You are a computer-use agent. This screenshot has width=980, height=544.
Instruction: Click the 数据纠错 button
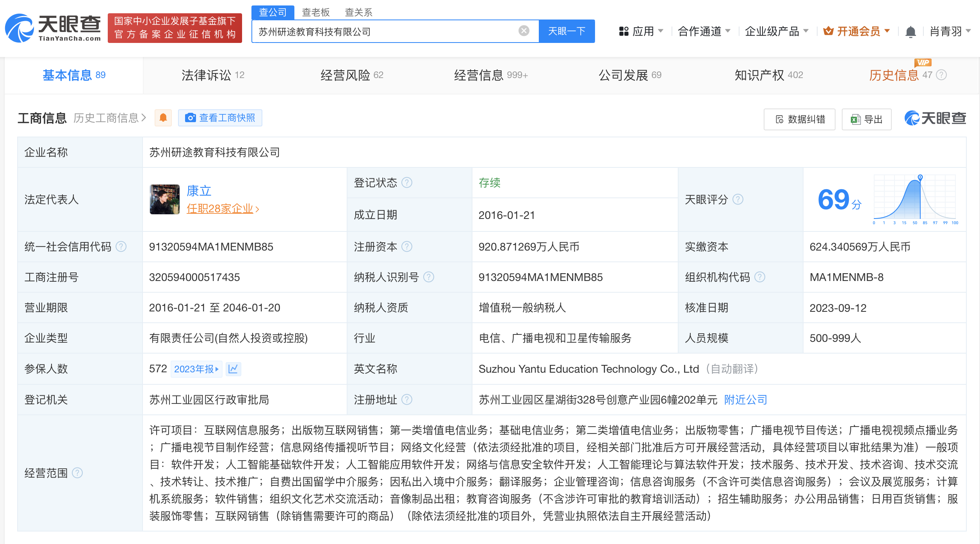click(799, 119)
